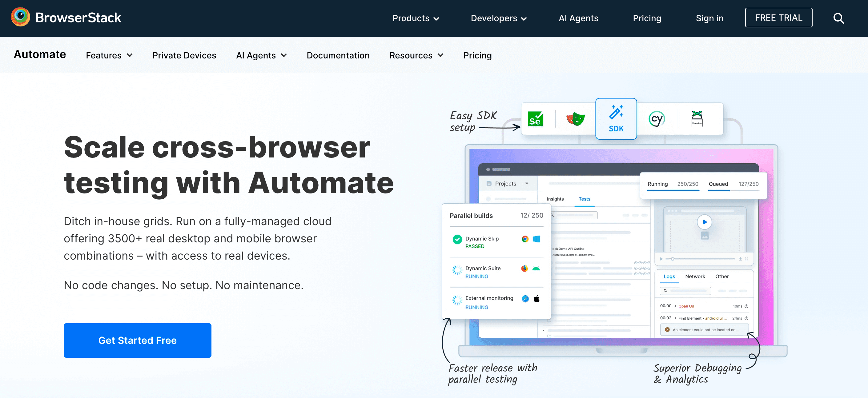Screen dimensions: 868x398
Task: Click the Sign in link
Action: (x=709, y=18)
